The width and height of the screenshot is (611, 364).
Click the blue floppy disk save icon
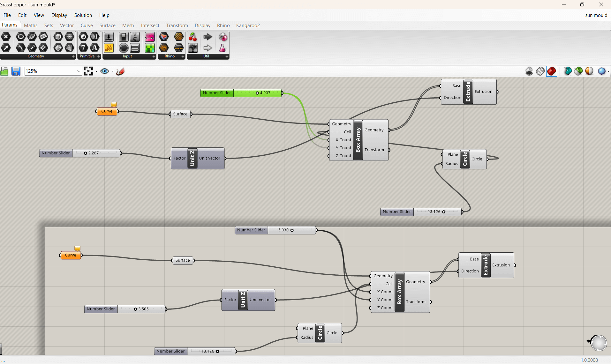click(x=16, y=71)
